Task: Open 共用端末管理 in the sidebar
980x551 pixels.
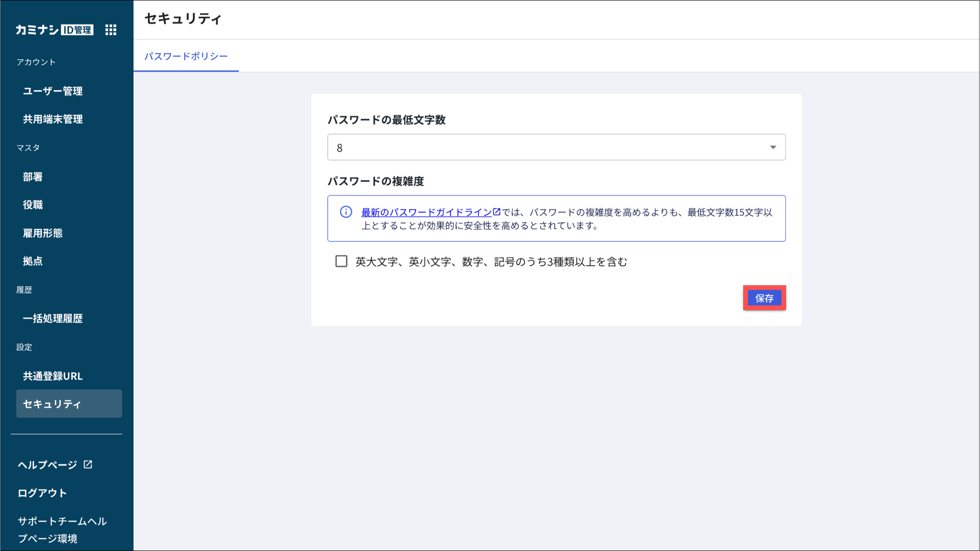Action: coord(53,119)
